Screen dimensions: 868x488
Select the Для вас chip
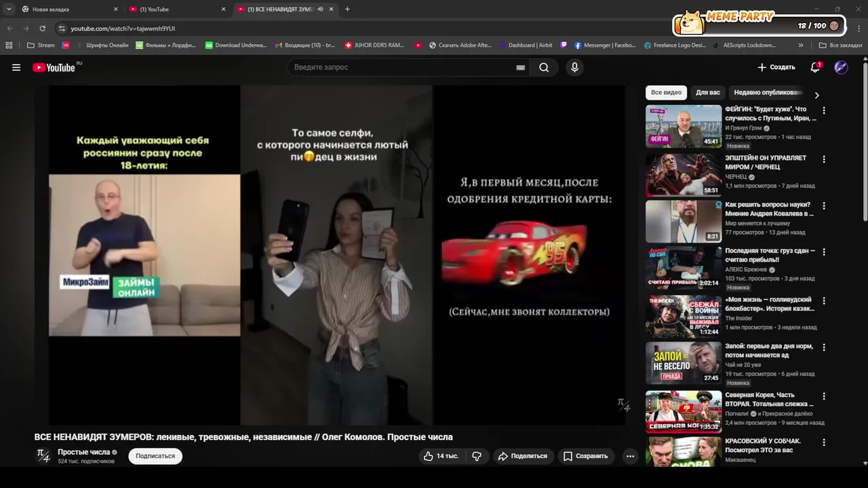pos(708,93)
